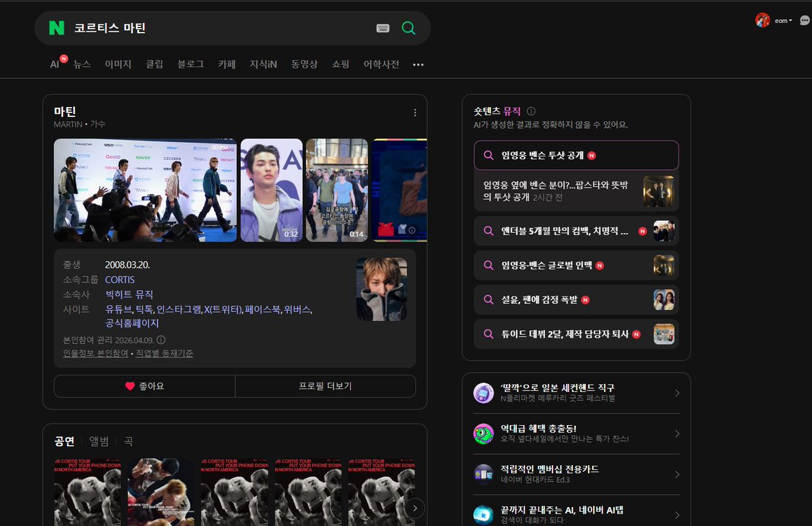
Task: Open the 임영웅-벤슨 글로벌 인맥 topic
Action: pyautogui.click(x=576, y=265)
